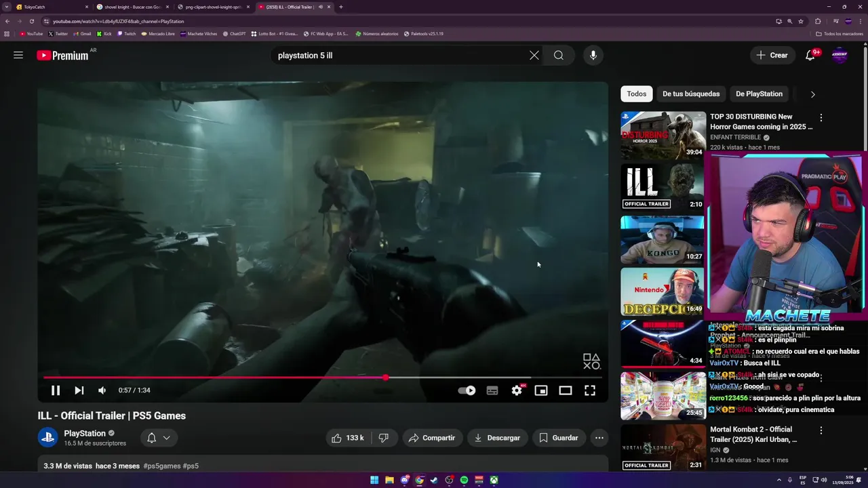Seek on the red video progress bar
868x488 pixels.
tap(214, 378)
